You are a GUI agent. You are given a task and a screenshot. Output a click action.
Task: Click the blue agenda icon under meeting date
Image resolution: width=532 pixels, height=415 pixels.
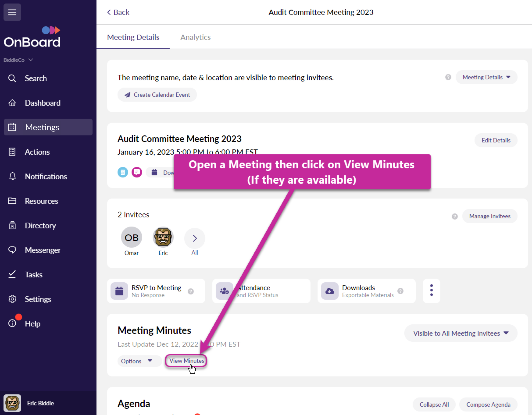point(123,172)
